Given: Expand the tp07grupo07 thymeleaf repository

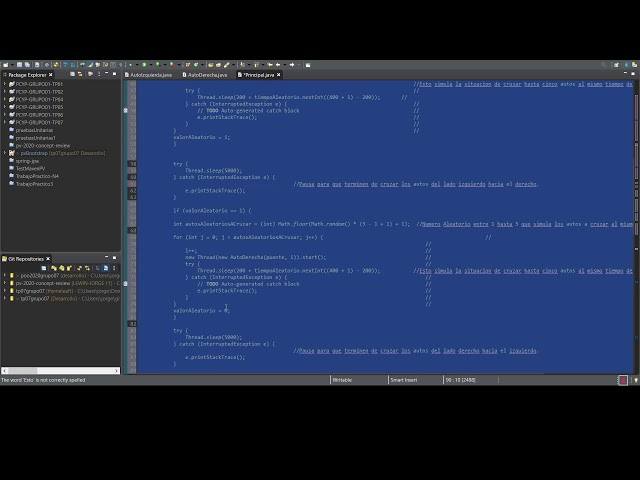Looking at the screenshot, I should (x=5, y=291).
